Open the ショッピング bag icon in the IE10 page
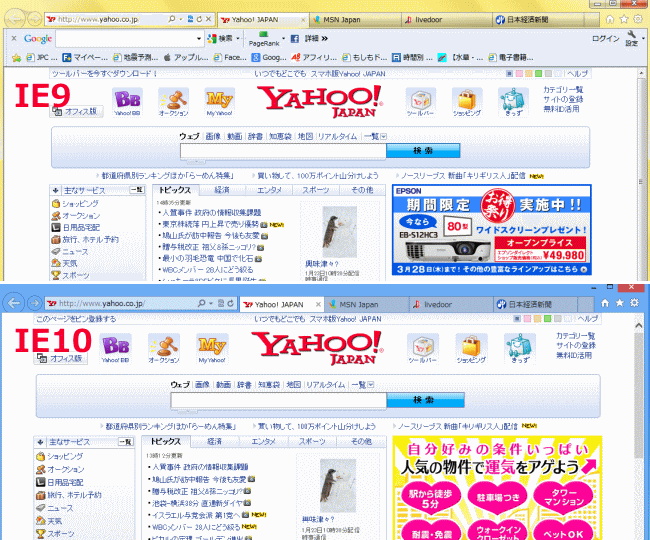This screenshot has height=540, width=650. point(472,346)
